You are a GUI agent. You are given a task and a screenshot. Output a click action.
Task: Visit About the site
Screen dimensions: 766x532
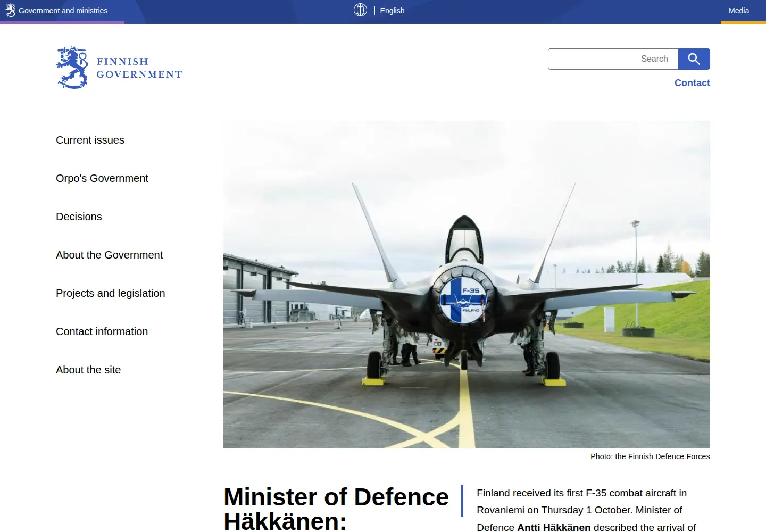(x=88, y=370)
